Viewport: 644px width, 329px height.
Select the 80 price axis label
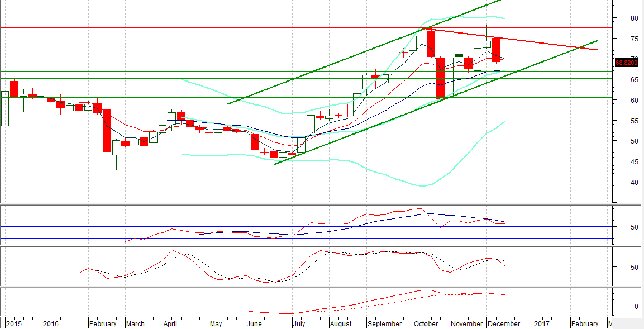[634, 18]
